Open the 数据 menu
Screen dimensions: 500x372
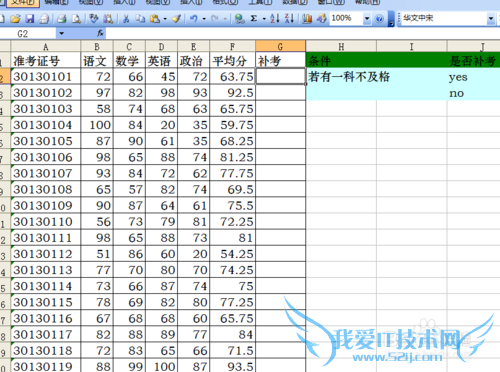pyautogui.click(x=295, y=2)
